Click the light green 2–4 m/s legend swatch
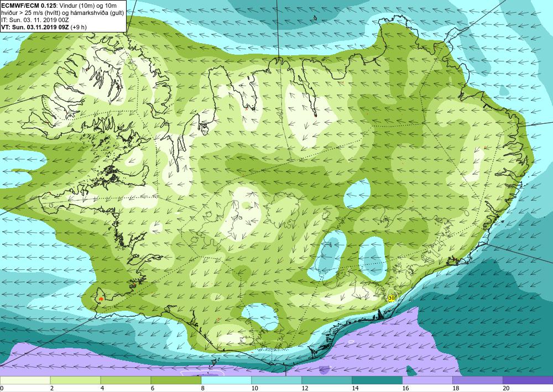 [x=75, y=380]
